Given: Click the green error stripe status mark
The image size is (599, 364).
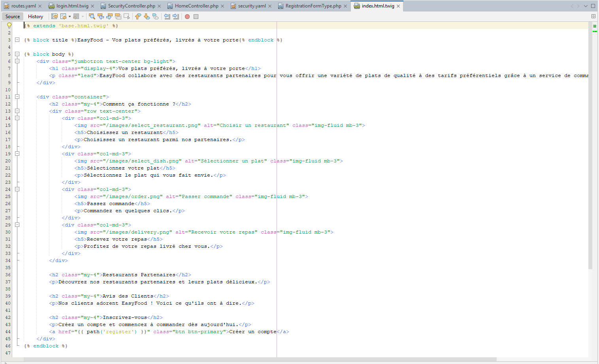Looking at the screenshot, I should click(595, 26).
